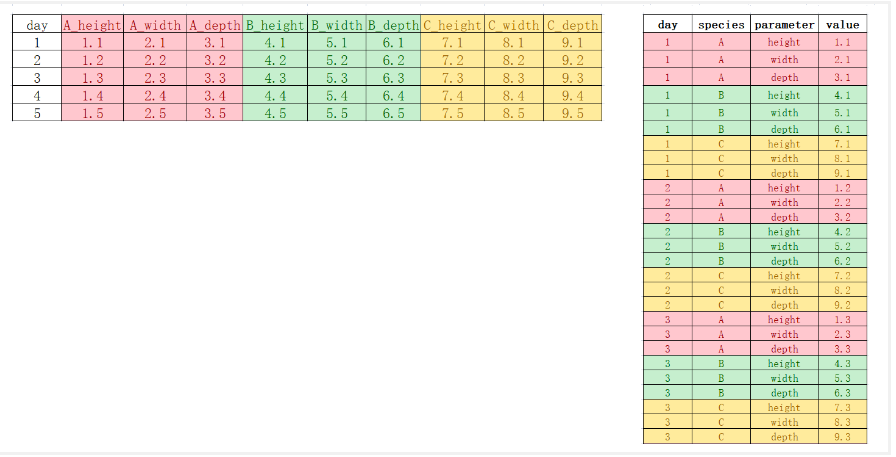
Task: Select the cell showing 4.5
Action: click(x=275, y=114)
